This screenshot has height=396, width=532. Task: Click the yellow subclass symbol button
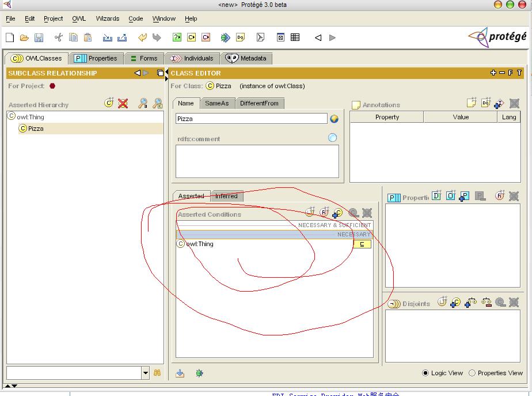(x=362, y=244)
